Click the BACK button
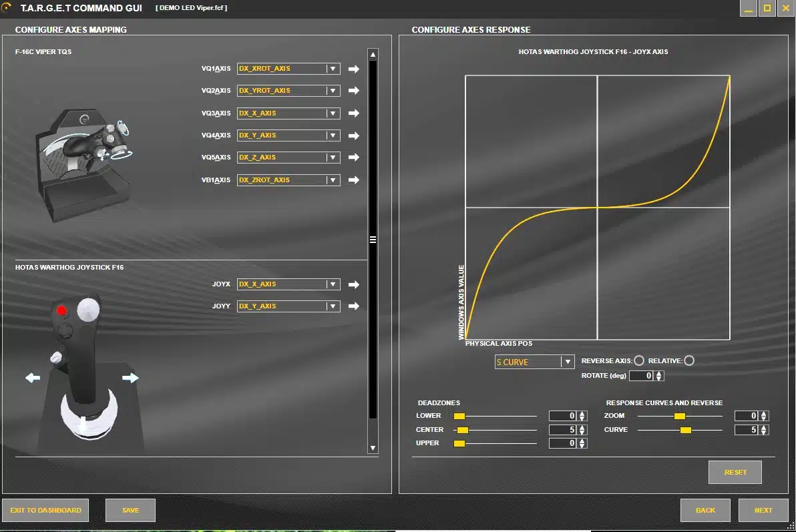796x532 pixels. pyautogui.click(x=705, y=510)
